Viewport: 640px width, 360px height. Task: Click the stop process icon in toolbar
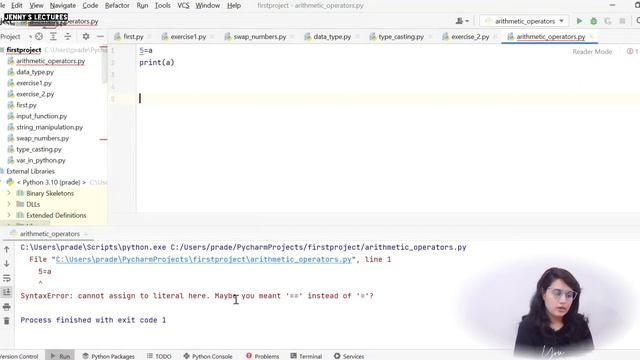click(x=622, y=21)
